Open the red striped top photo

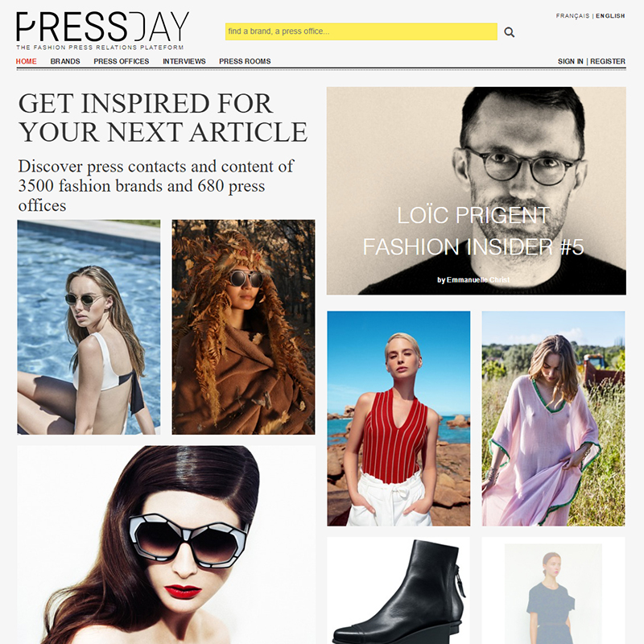click(x=398, y=418)
